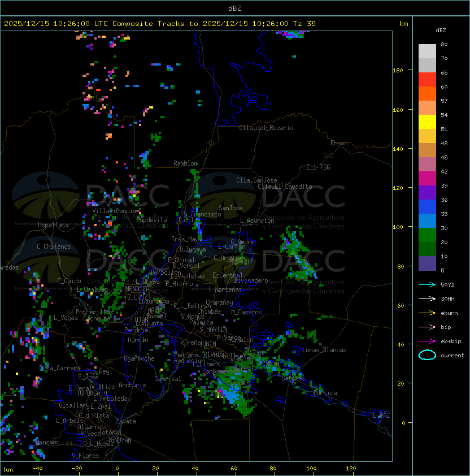Click the C_Guido label on the map
The height and width of the screenshot is (476, 470).
tap(69, 281)
